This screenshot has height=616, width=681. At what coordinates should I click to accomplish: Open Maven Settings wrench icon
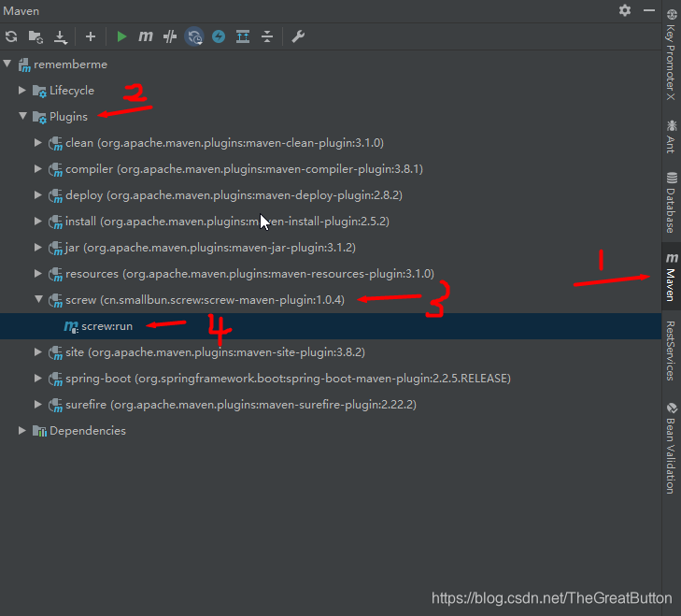298,36
